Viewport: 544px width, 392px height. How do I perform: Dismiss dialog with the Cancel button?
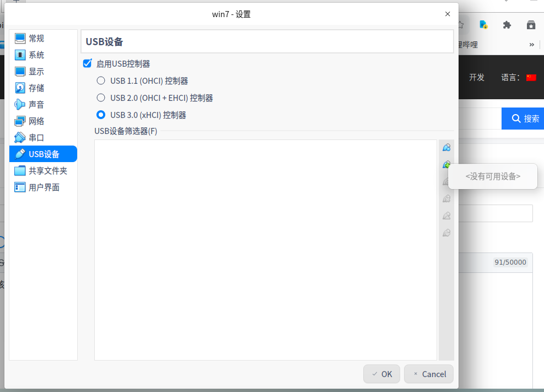[x=428, y=374]
